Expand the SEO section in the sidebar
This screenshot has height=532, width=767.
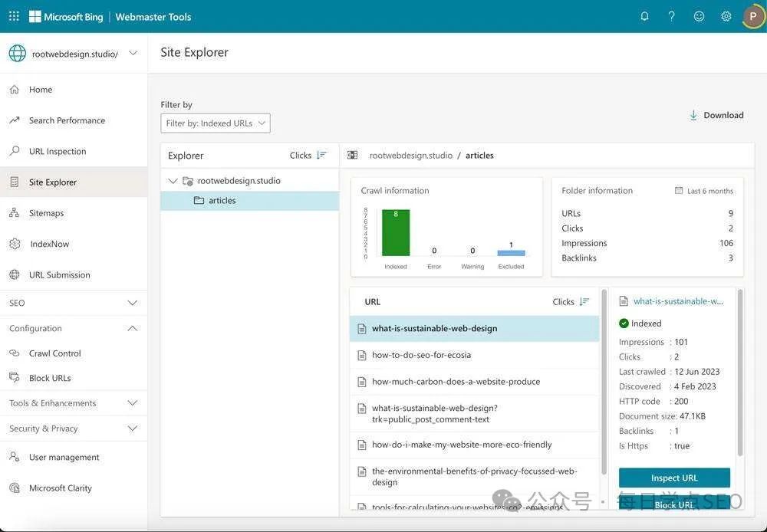pos(132,303)
